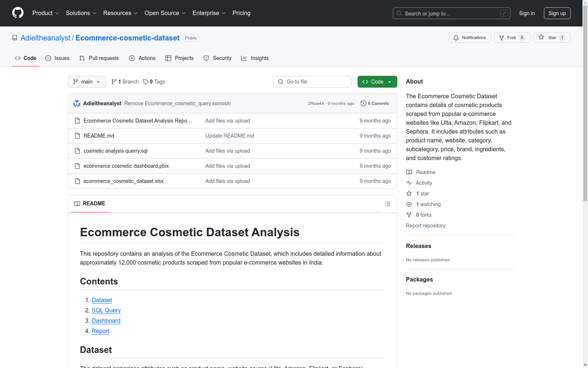Click file icon of Ecommerce Cosmetic Dataset Analysis Report
588x368 pixels.
pyautogui.click(x=77, y=121)
